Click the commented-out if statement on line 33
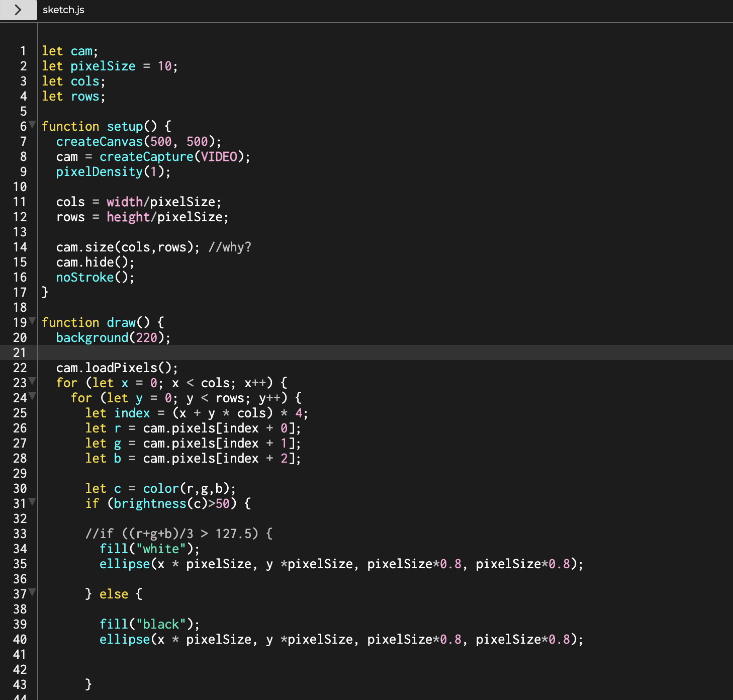 [178, 534]
